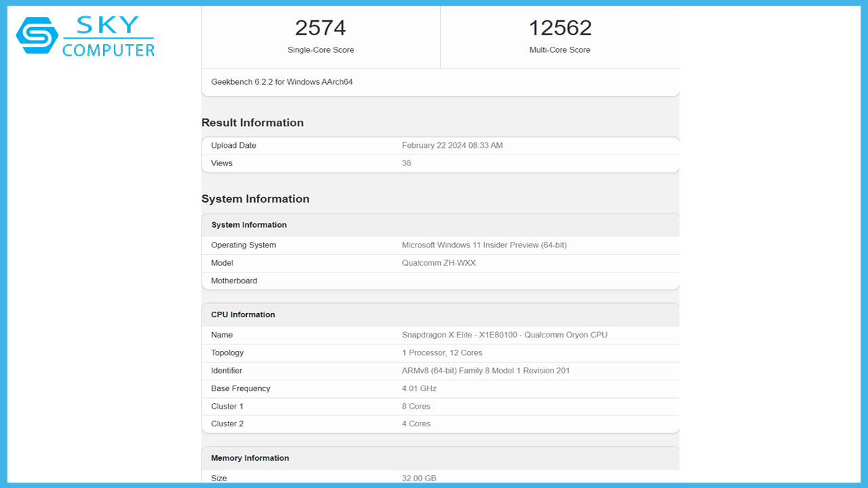Select the Single-Core Score panel
Image resolution: width=868 pixels, height=488 pixels.
pos(320,37)
